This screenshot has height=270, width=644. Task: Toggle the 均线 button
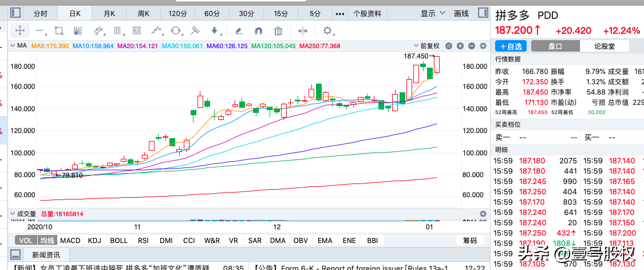click(48, 240)
